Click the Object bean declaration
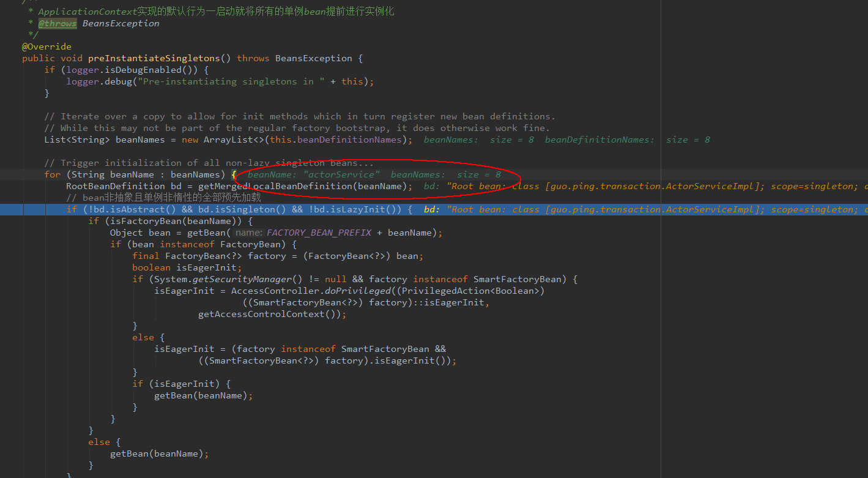 pos(140,233)
